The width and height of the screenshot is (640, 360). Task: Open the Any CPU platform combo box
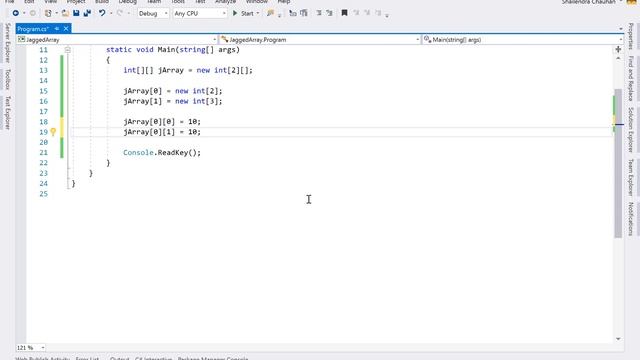click(x=200, y=13)
